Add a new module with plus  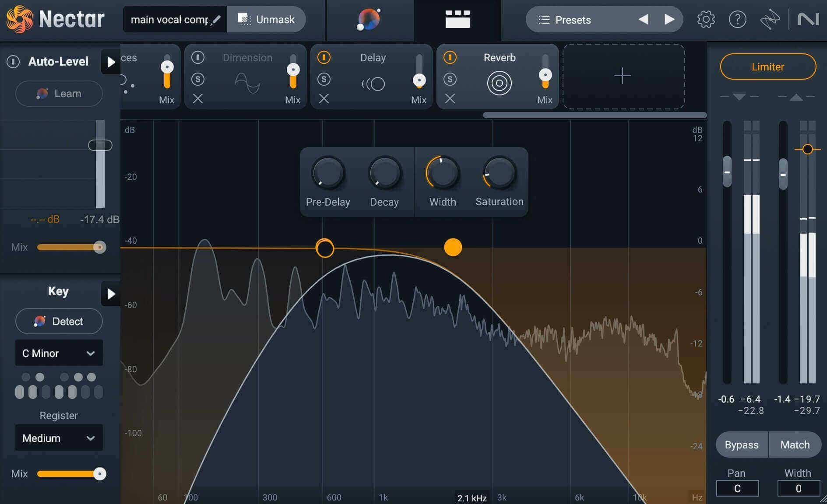(x=623, y=76)
